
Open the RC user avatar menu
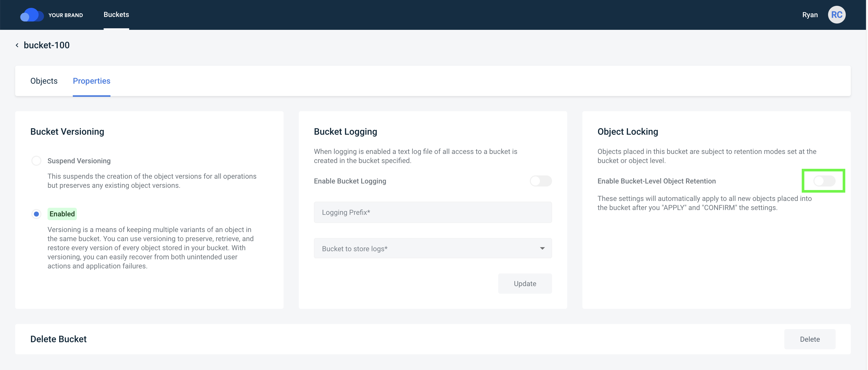pos(836,15)
